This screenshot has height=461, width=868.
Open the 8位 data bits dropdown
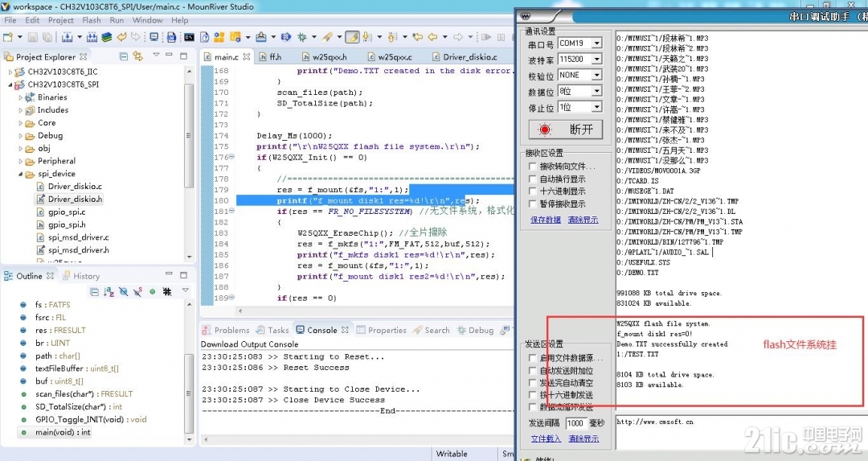596,91
